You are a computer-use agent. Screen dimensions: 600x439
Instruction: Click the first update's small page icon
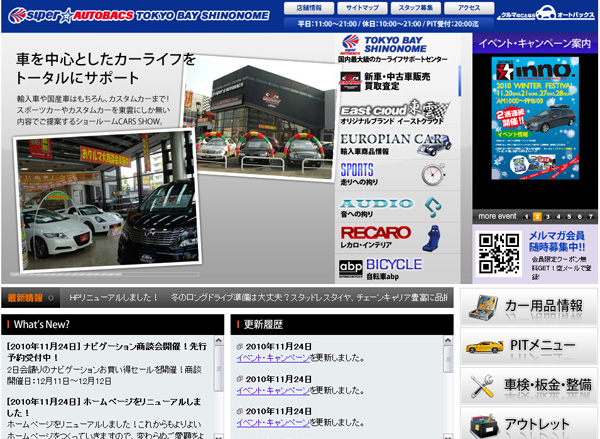(240, 346)
